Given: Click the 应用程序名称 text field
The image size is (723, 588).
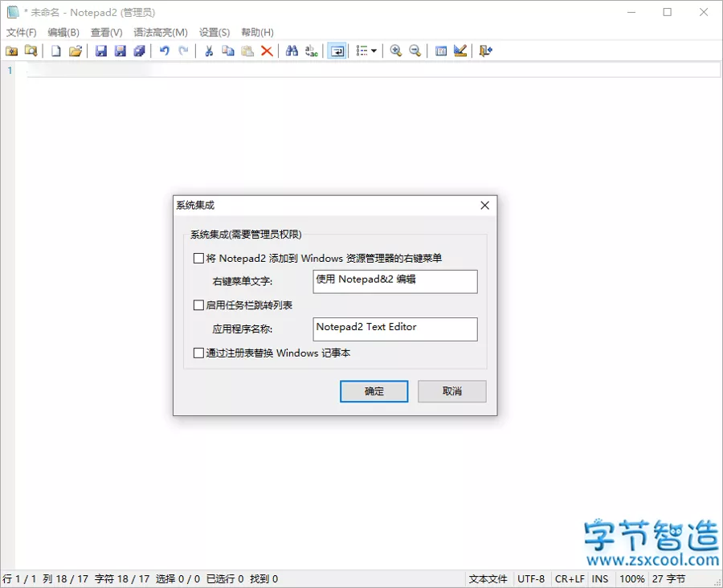Looking at the screenshot, I should click(395, 329).
